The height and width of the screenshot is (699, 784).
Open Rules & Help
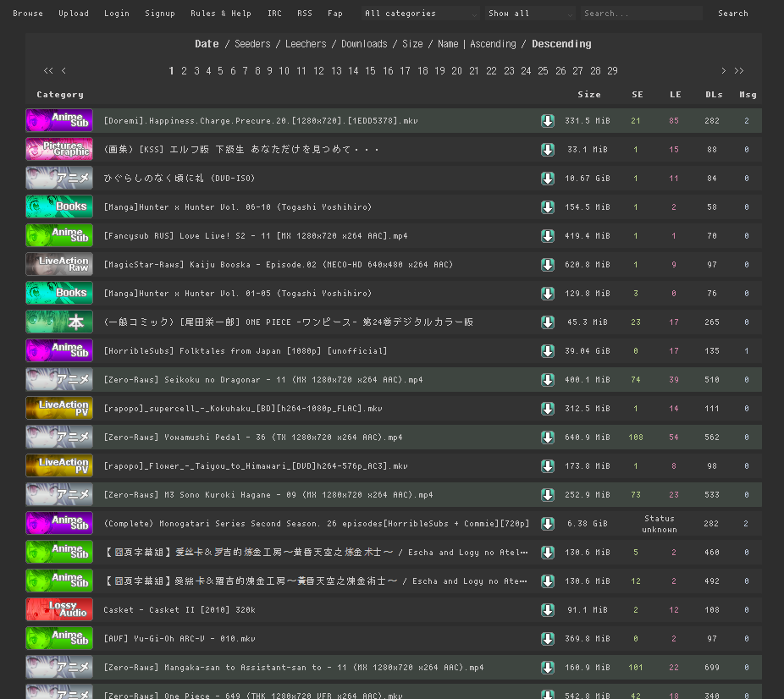[x=220, y=14]
